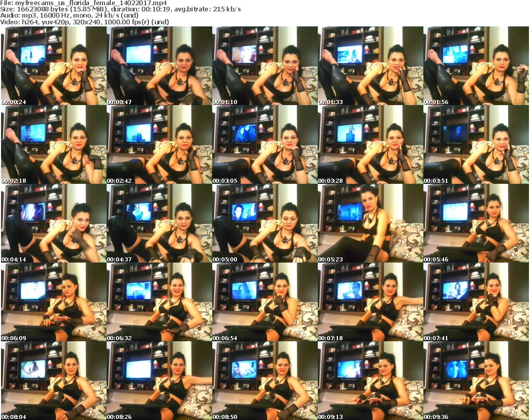Select the thumbnail timestamped 00:01:10
This screenshot has width=530, height=420.
264,66
